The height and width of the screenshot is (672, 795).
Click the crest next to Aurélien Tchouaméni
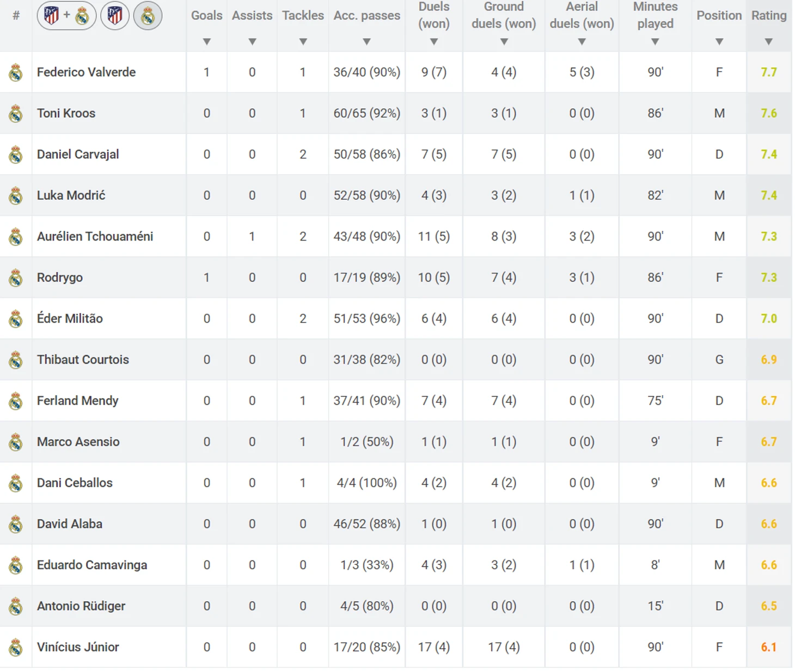pyautogui.click(x=16, y=237)
